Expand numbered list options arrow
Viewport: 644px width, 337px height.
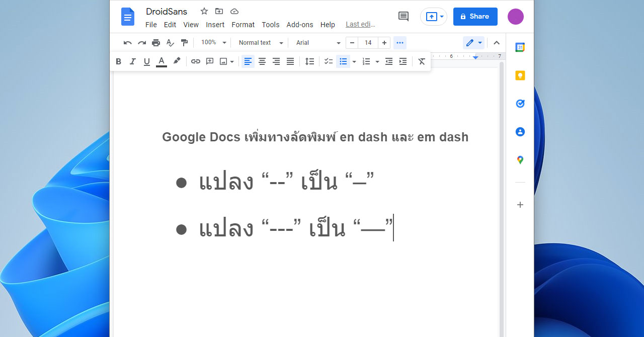click(x=377, y=61)
